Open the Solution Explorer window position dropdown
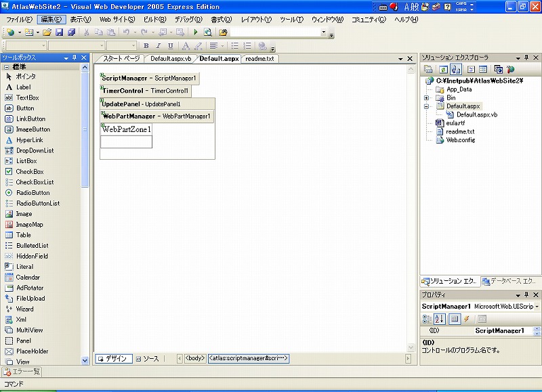The height and width of the screenshot is (392, 542). (518, 58)
